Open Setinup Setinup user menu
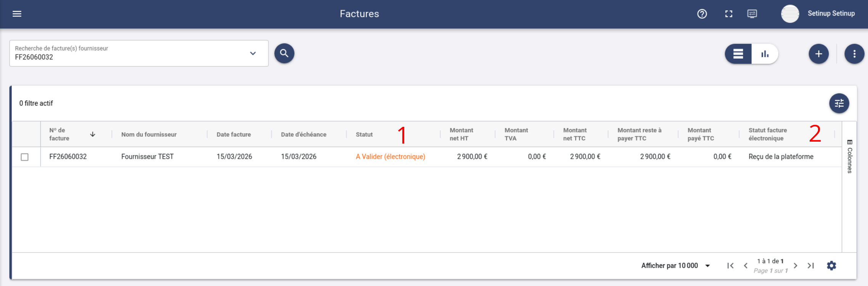The height and width of the screenshot is (286, 868). [x=831, y=13]
